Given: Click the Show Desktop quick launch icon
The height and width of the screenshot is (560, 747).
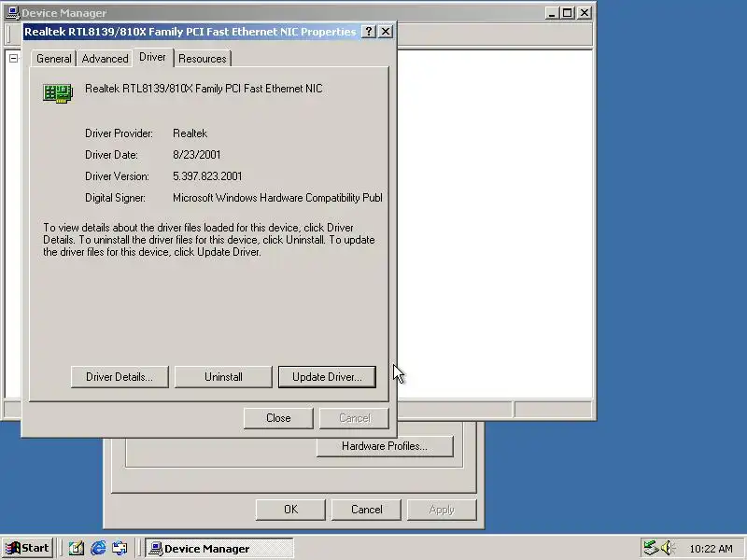Looking at the screenshot, I should click(77, 548).
